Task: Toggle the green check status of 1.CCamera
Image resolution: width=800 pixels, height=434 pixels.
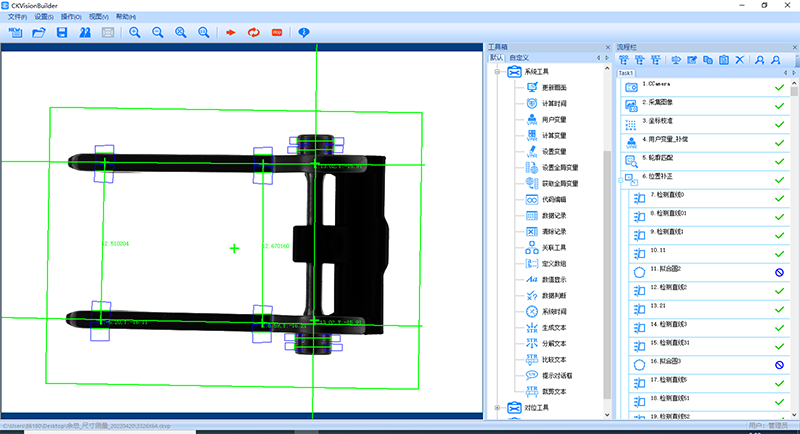Action: (778, 88)
